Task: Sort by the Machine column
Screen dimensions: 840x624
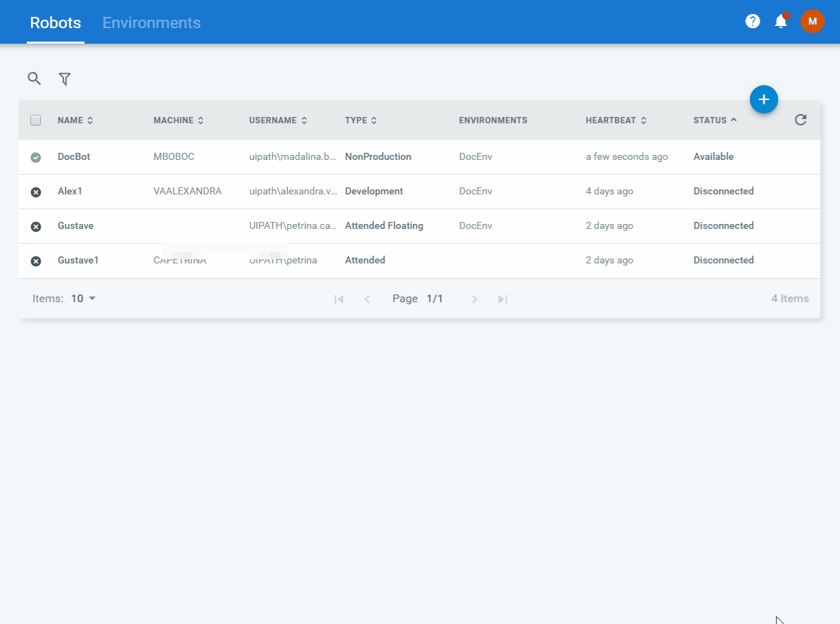Action: (x=178, y=120)
